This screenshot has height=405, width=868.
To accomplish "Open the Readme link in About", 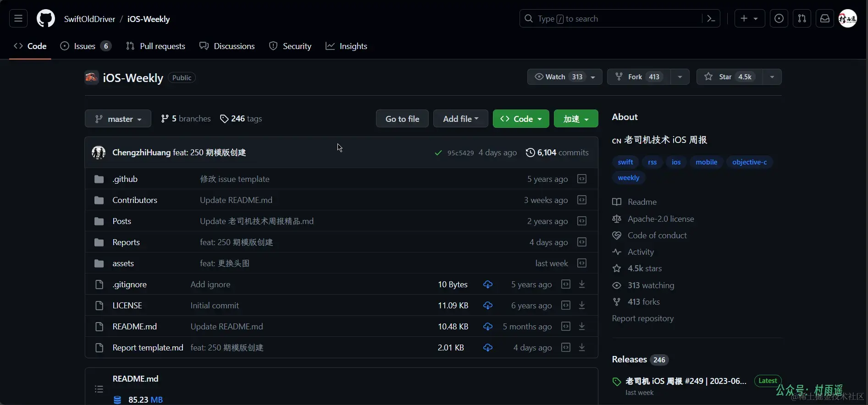I will tap(635, 202).
